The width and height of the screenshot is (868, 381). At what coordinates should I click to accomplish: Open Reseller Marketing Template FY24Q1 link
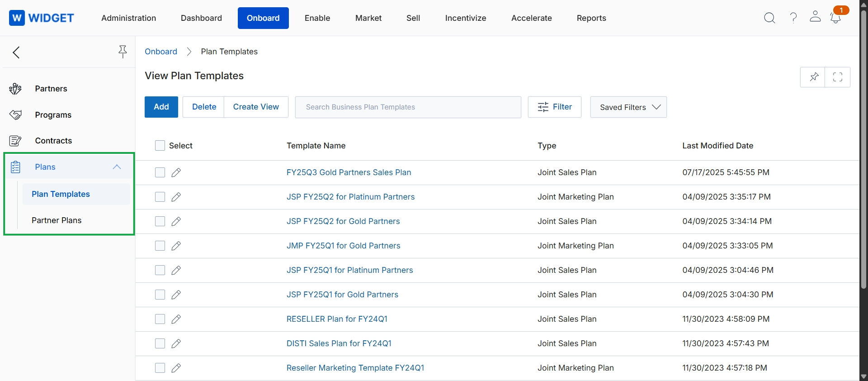[355, 368]
